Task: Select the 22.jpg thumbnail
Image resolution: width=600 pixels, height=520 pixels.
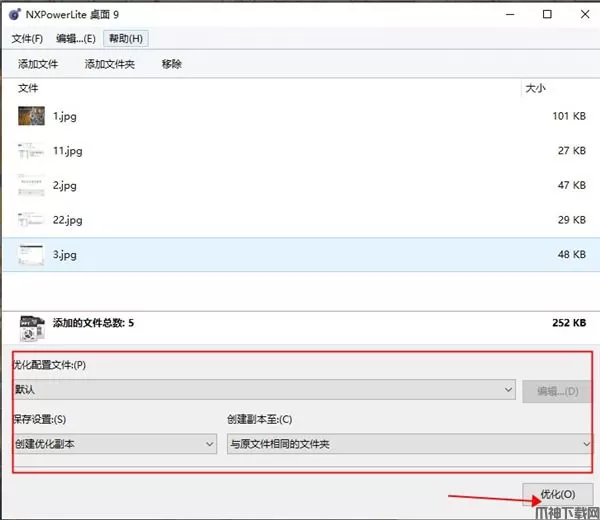Action: tap(31, 220)
